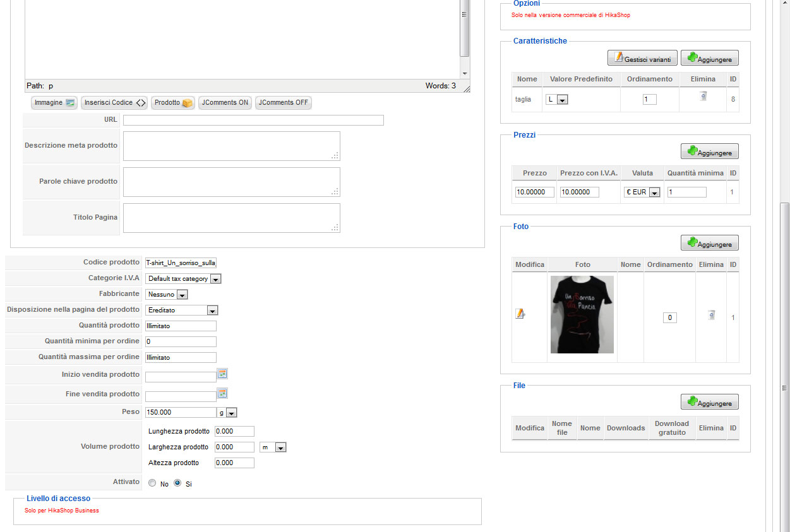Click the Quantità minima price field
The width and height of the screenshot is (790, 532).
(687, 192)
